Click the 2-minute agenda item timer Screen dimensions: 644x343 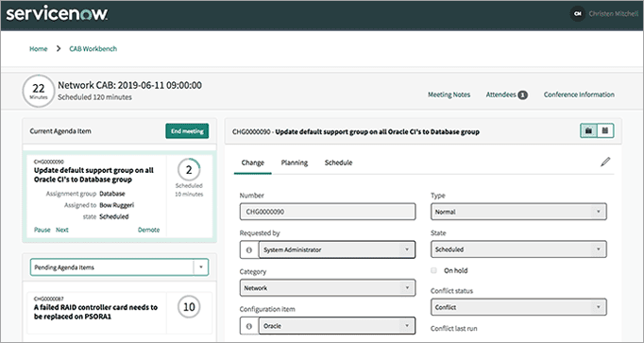click(189, 170)
